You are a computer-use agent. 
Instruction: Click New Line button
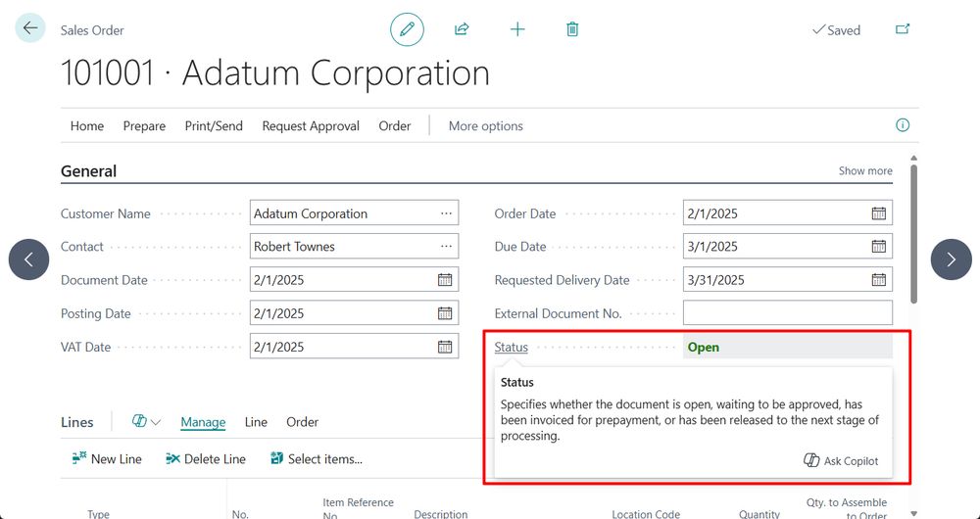point(107,459)
